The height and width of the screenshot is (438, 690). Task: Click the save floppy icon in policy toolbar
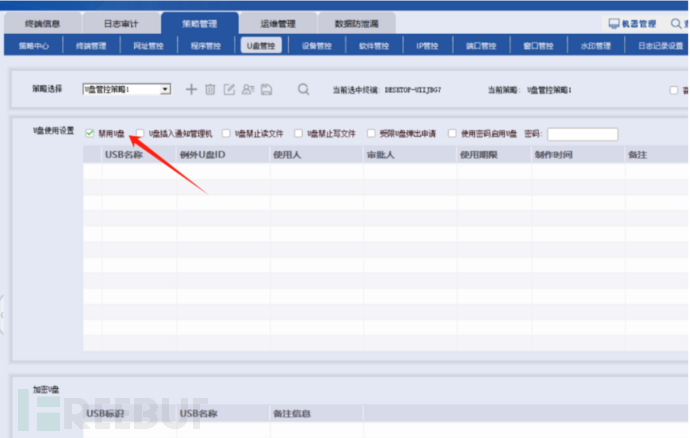(267, 89)
